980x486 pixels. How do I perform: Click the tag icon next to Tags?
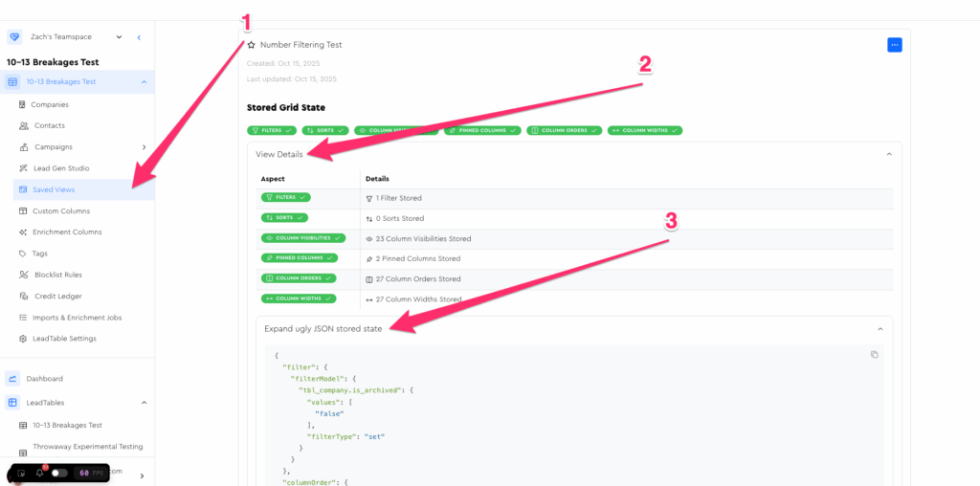[24, 254]
